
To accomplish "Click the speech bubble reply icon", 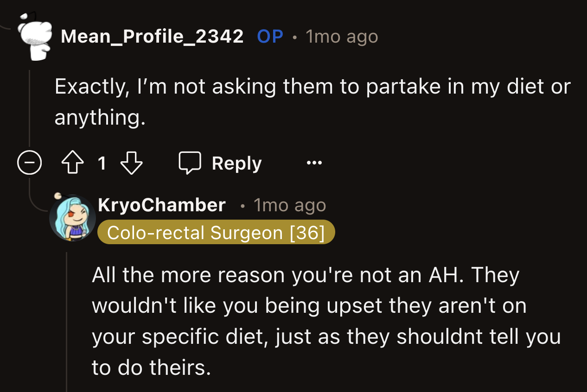I will 190,163.
